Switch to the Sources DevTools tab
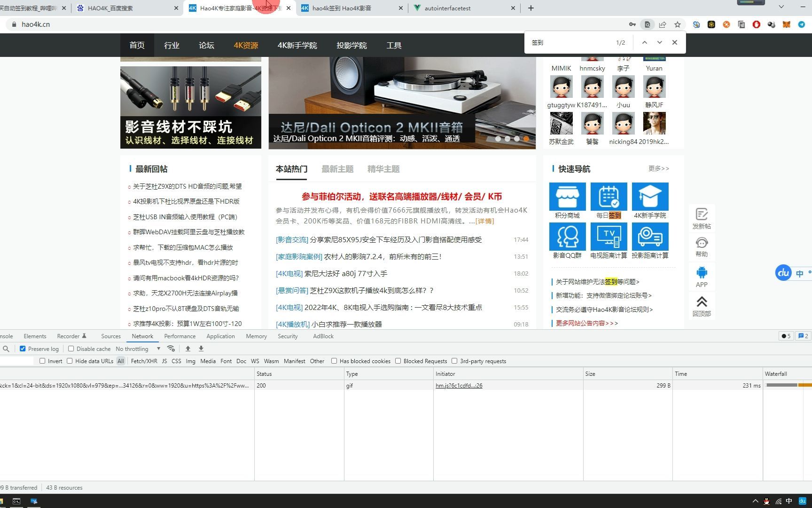This screenshot has width=812, height=508. 111,336
